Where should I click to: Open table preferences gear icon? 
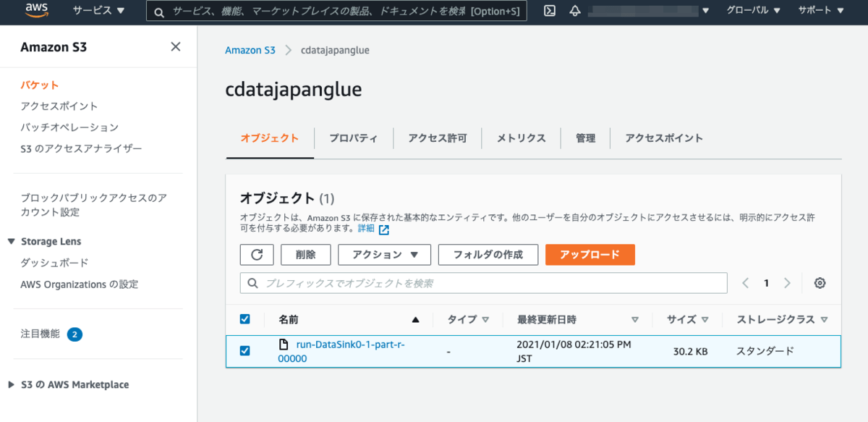[820, 283]
